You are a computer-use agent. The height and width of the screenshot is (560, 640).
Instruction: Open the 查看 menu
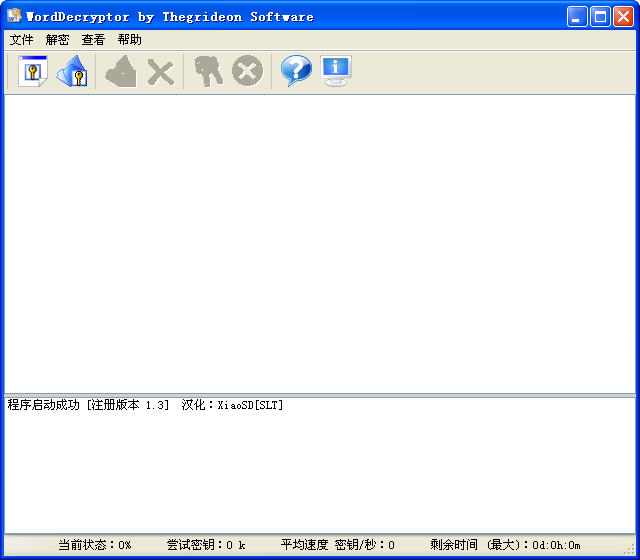coord(93,40)
